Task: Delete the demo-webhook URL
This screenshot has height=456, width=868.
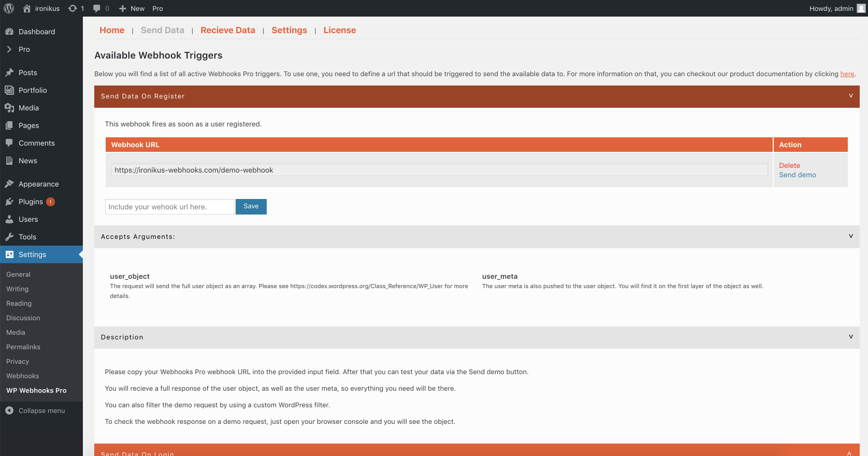Action: tap(790, 165)
